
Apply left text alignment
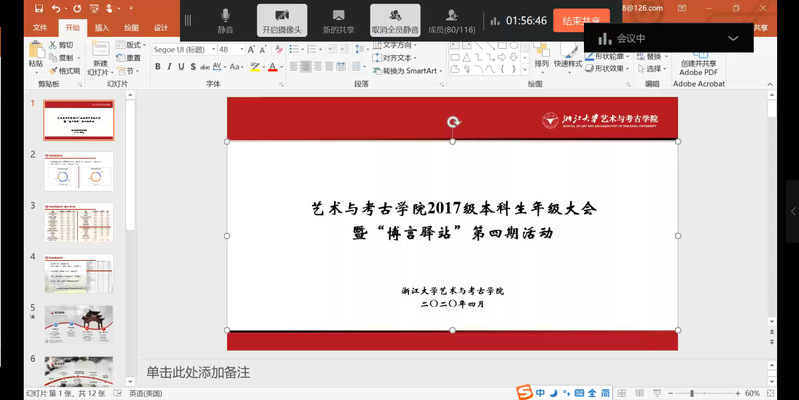click(294, 67)
